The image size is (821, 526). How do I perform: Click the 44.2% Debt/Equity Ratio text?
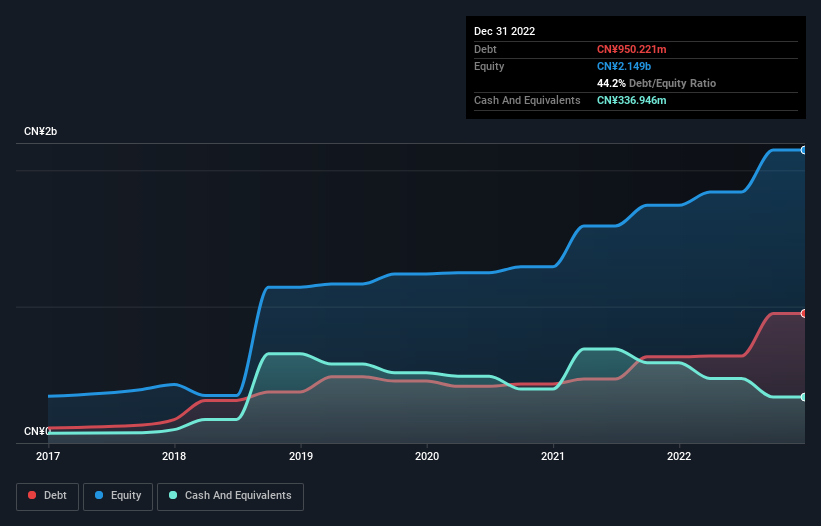tap(656, 83)
